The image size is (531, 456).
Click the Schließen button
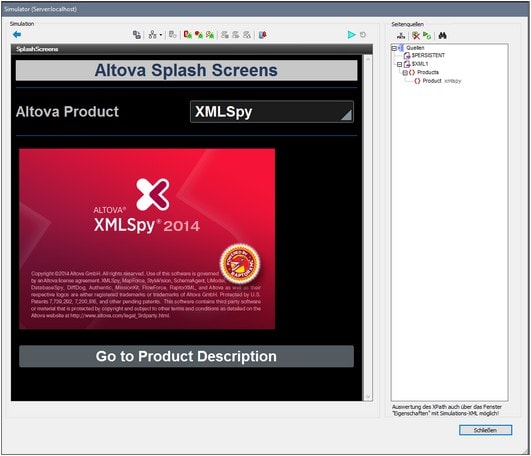[x=485, y=430]
